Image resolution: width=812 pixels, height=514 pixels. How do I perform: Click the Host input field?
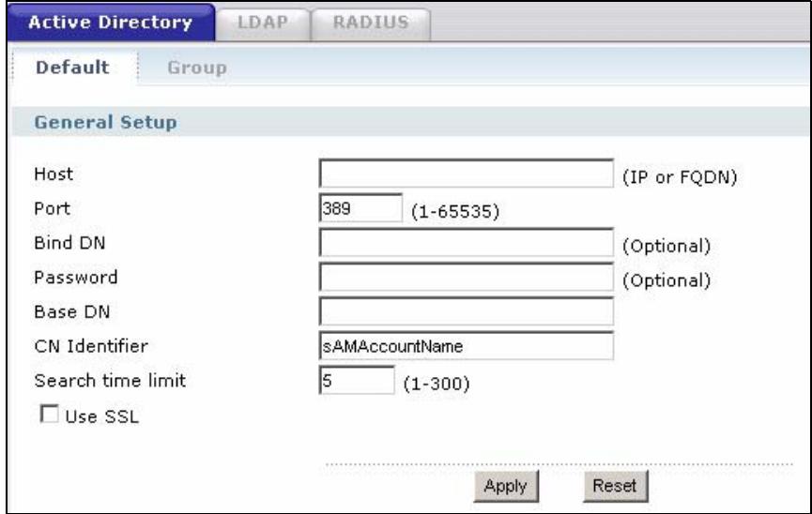pos(466,174)
